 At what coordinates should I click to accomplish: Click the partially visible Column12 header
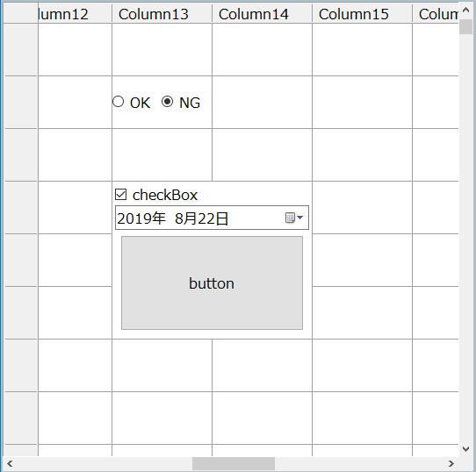pos(75,14)
